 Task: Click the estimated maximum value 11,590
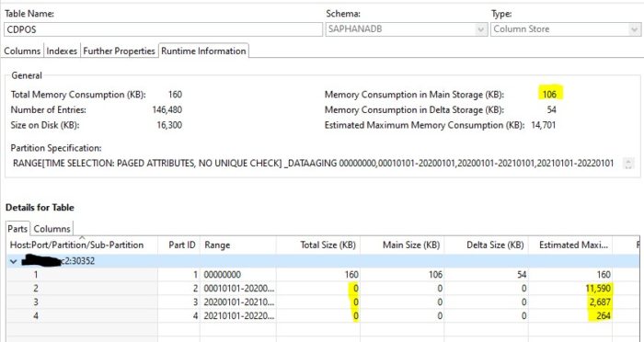tap(598, 288)
